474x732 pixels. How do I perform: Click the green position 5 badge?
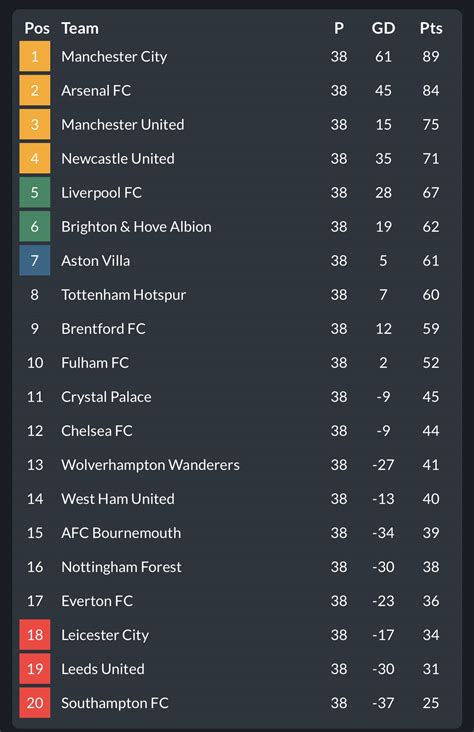click(x=35, y=193)
